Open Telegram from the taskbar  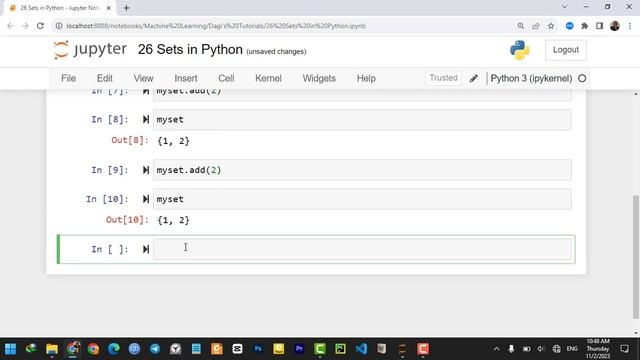click(155, 349)
